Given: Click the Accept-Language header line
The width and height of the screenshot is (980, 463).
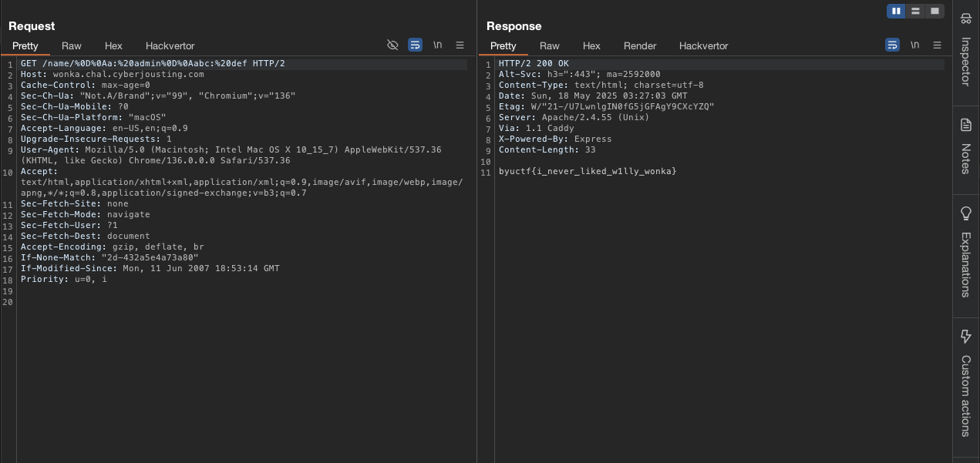Looking at the screenshot, I should (104, 129).
